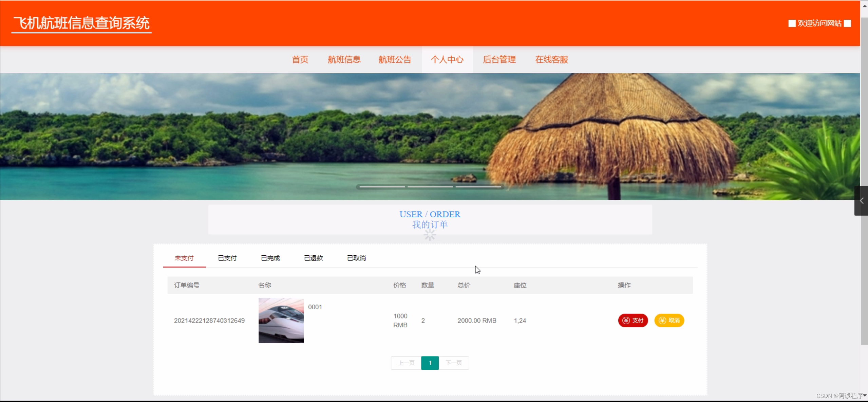
Task: Click the square icon right of 欢迎访问网站
Action: pos(848,23)
